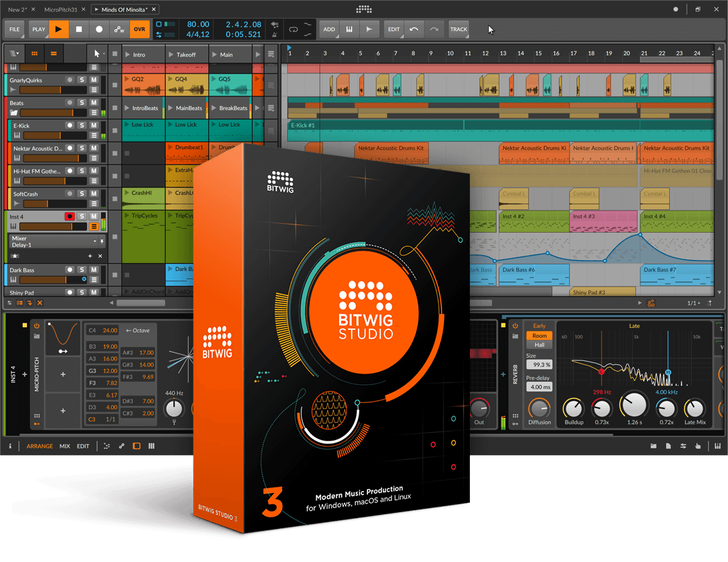Click the piano keys add-instrument icon
This screenshot has height=562, width=728.
point(349,29)
